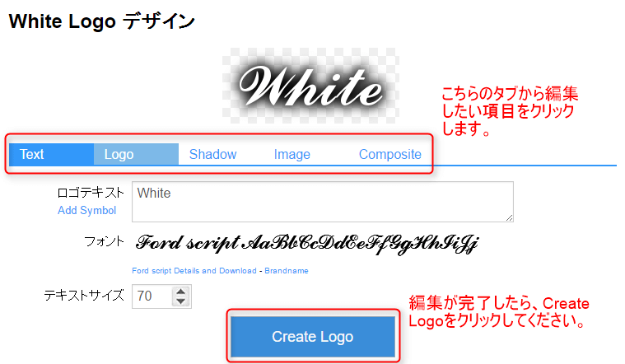Image resolution: width=625 pixels, height=364 pixels.
Task: Increase text size with the up arrow
Action: pyautogui.click(x=181, y=291)
